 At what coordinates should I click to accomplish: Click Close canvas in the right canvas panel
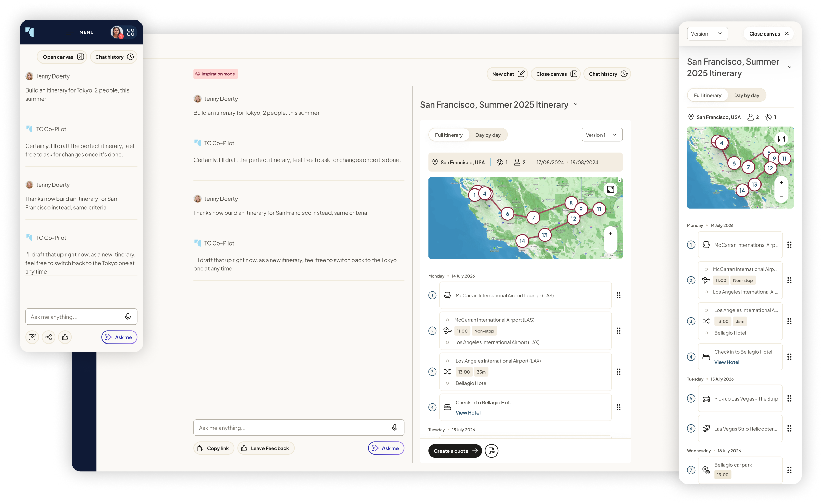pyautogui.click(x=769, y=34)
